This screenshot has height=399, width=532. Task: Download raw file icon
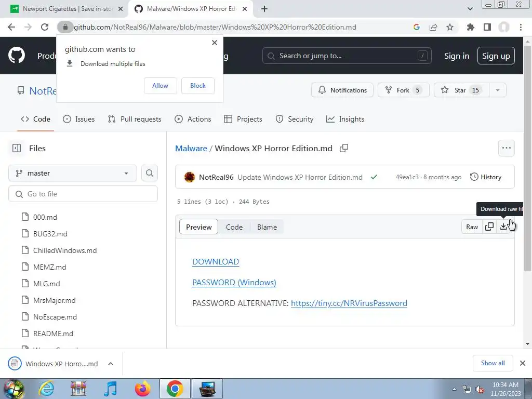point(504,227)
